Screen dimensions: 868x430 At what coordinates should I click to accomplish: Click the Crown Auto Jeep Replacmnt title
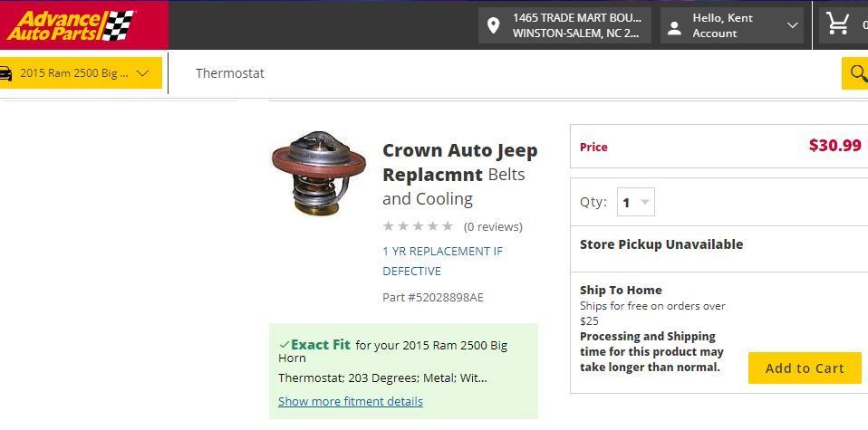(x=459, y=162)
